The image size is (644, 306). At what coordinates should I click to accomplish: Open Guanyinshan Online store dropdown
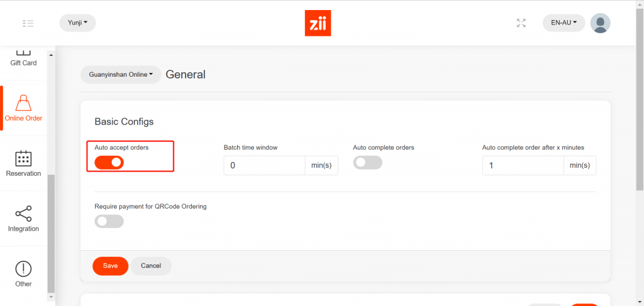(x=121, y=75)
